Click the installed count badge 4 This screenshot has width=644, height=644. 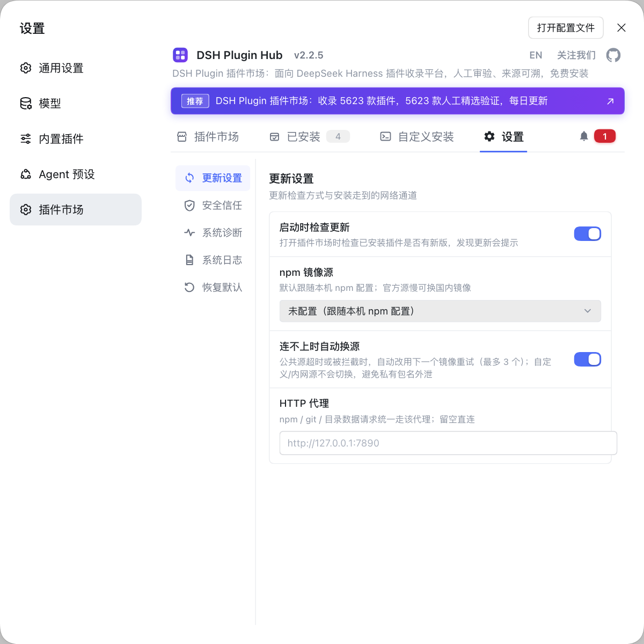pyautogui.click(x=338, y=136)
